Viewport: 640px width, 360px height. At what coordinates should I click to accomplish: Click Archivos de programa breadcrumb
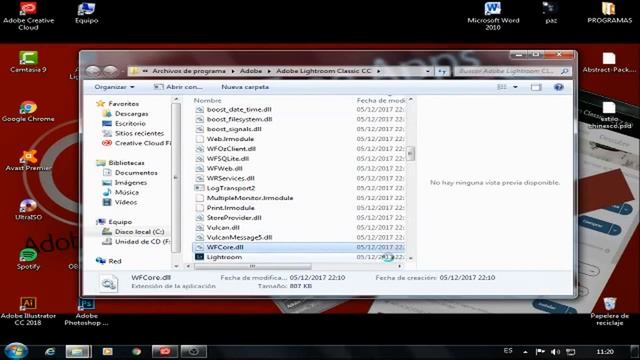(189, 71)
